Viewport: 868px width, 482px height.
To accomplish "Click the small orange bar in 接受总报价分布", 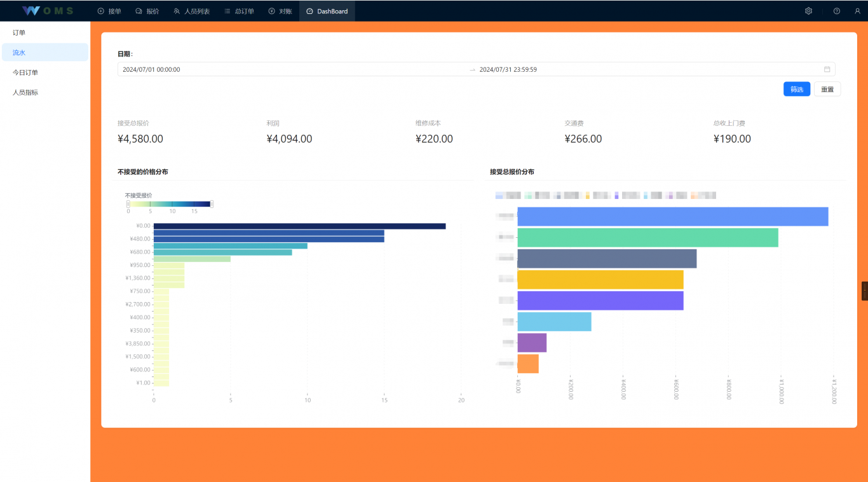I will [528, 364].
